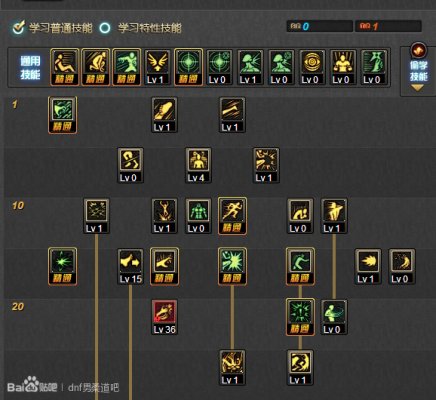Select the red Lv 36 skill icon

click(x=164, y=317)
